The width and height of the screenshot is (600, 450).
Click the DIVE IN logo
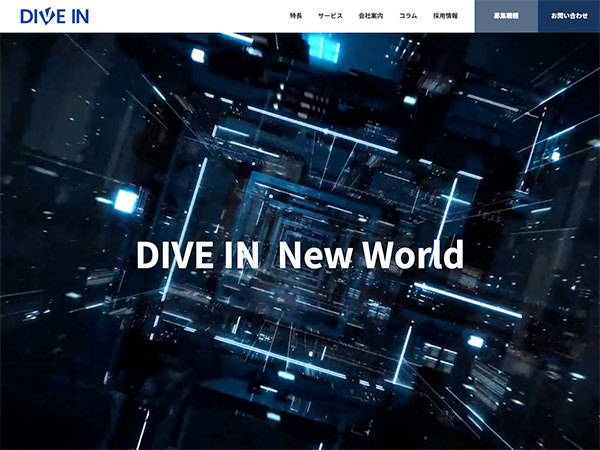pyautogui.click(x=54, y=16)
